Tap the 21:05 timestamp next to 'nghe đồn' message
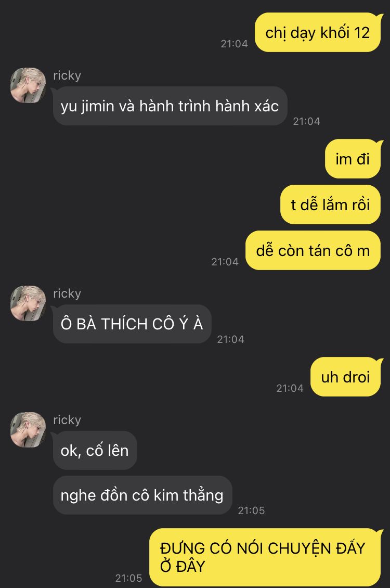This screenshot has width=390, height=588. (x=251, y=510)
